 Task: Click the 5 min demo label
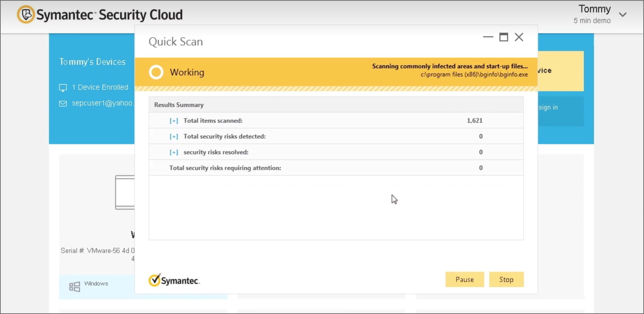click(592, 21)
